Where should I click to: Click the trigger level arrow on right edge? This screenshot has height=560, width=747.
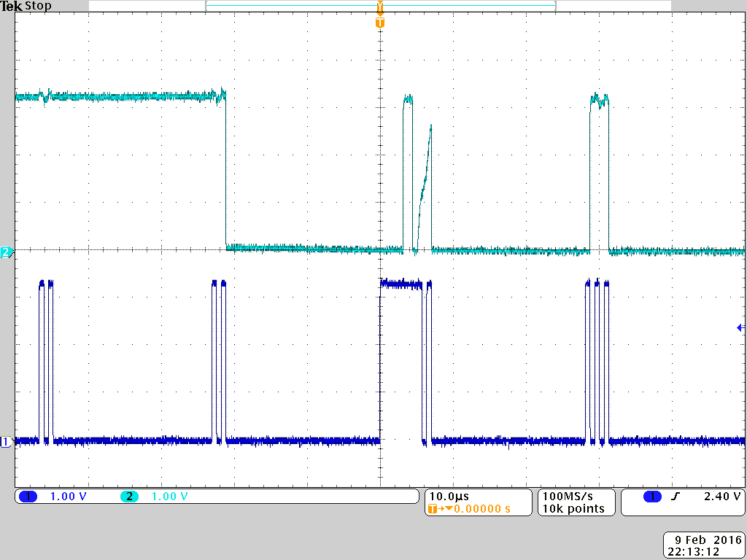[x=740, y=327]
